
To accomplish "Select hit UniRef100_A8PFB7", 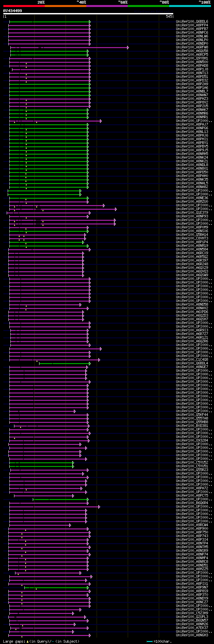I will coord(192,29).
